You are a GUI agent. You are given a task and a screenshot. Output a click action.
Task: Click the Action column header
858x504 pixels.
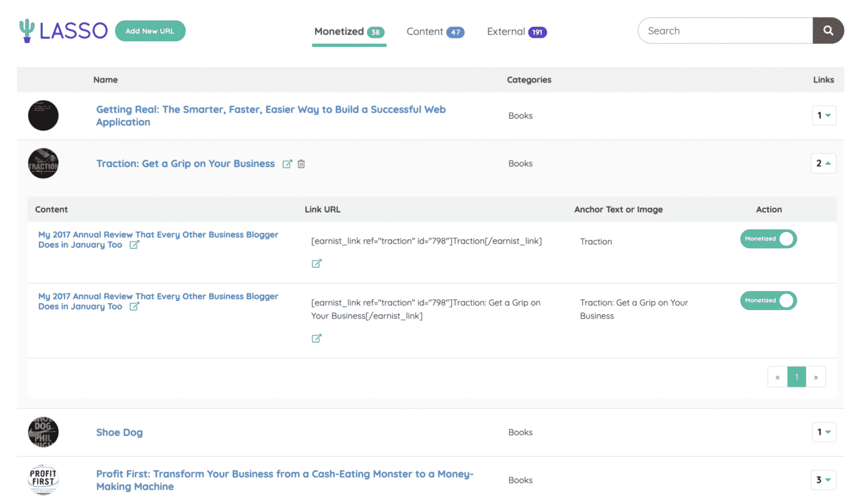[x=769, y=209]
